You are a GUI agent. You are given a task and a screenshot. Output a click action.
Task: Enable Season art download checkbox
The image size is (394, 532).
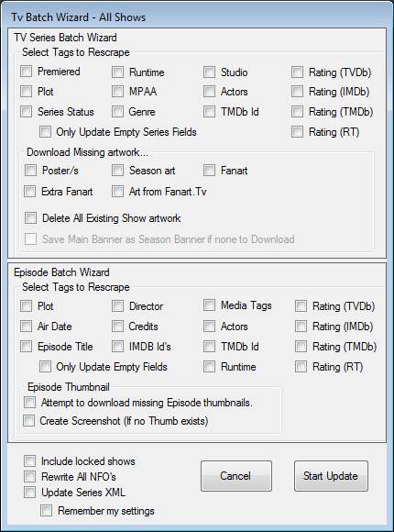pyautogui.click(x=117, y=171)
